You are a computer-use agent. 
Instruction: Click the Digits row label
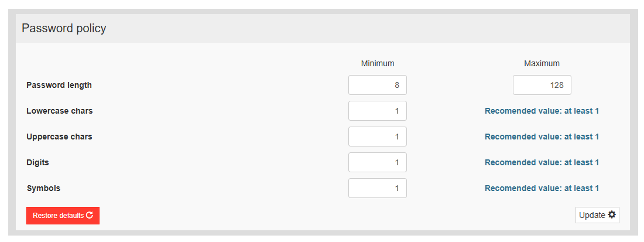pos(39,162)
